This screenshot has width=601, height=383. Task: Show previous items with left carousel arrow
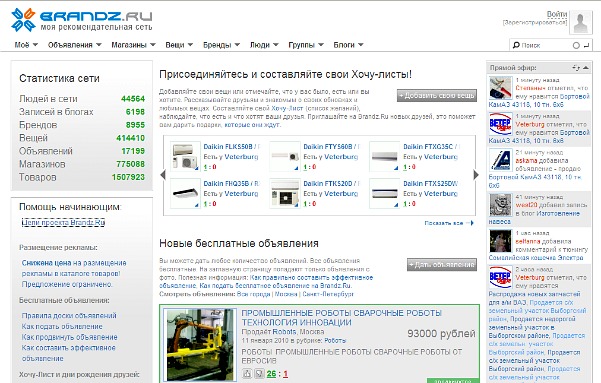(163, 175)
